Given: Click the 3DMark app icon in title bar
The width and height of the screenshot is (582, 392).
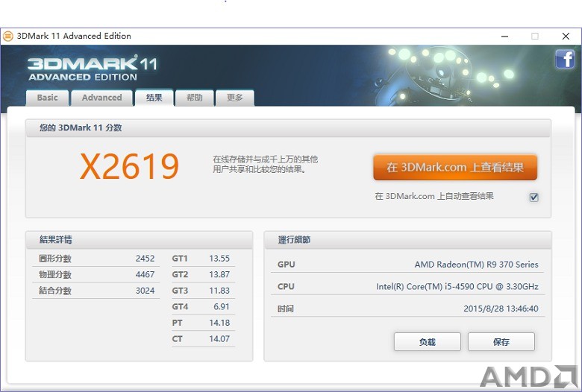Looking at the screenshot, I should tap(7, 36).
